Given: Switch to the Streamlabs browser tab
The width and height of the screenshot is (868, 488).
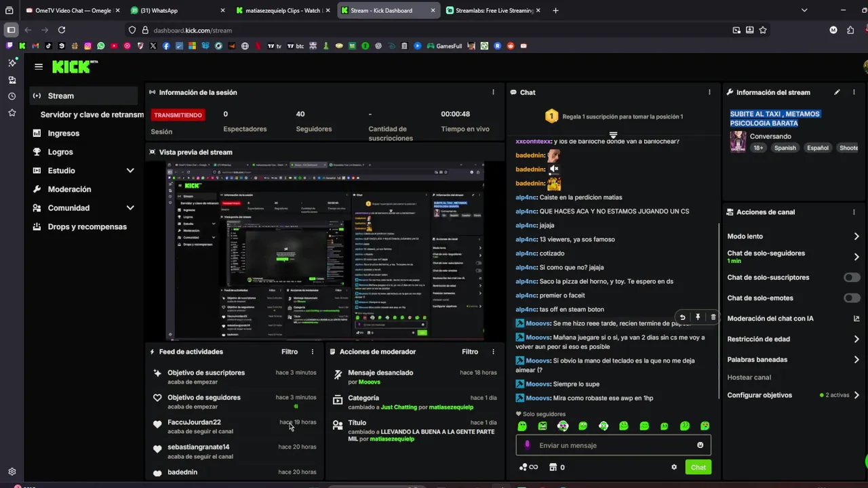Looking at the screenshot, I should [x=494, y=10].
